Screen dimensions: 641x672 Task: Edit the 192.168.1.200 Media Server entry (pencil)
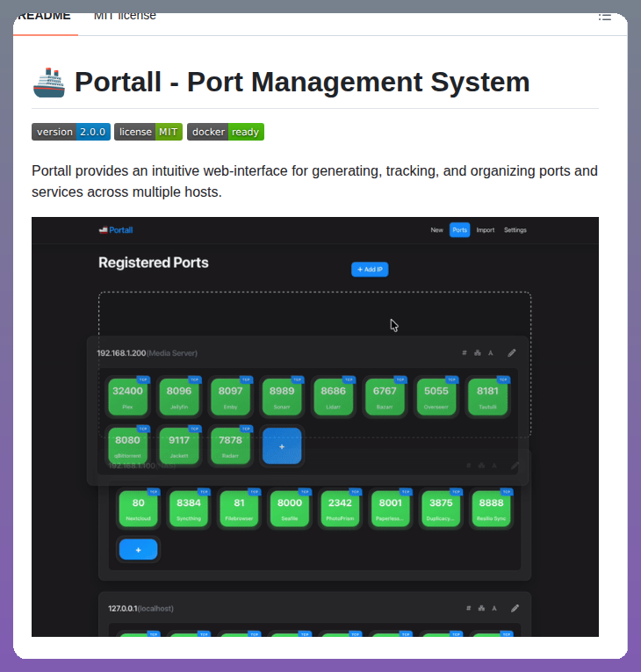(512, 353)
